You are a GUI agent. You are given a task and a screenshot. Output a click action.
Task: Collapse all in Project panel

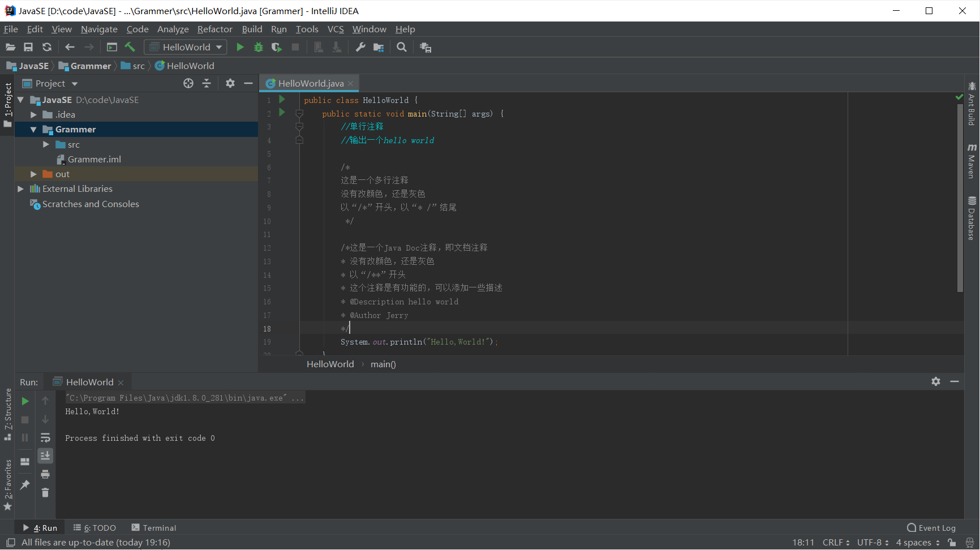tap(207, 83)
